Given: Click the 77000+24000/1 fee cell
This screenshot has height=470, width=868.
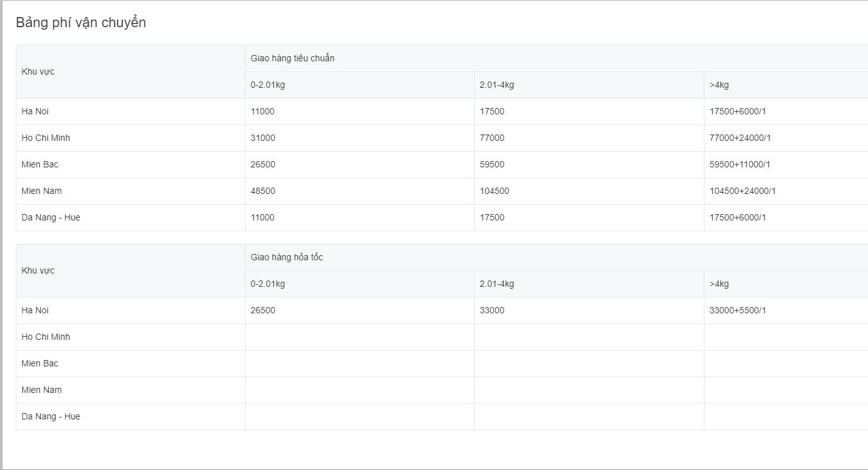Looking at the screenshot, I should [740, 138].
